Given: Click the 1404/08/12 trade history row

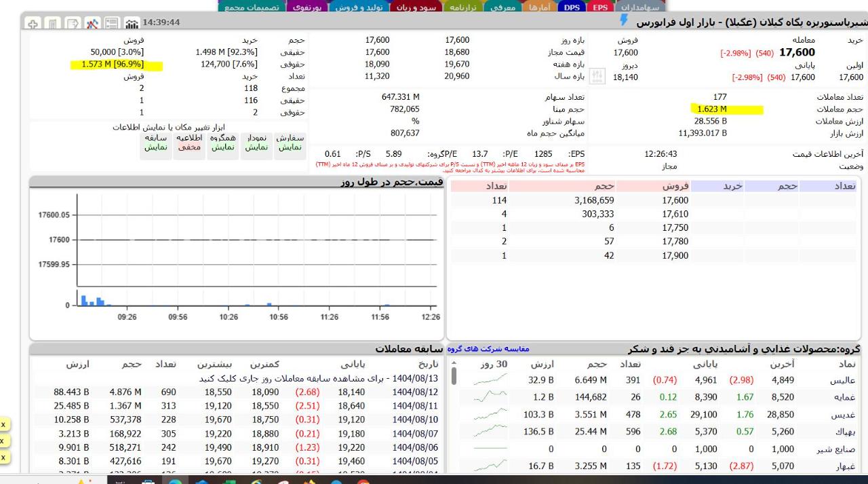Looking at the screenshot, I should pos(415,392).
